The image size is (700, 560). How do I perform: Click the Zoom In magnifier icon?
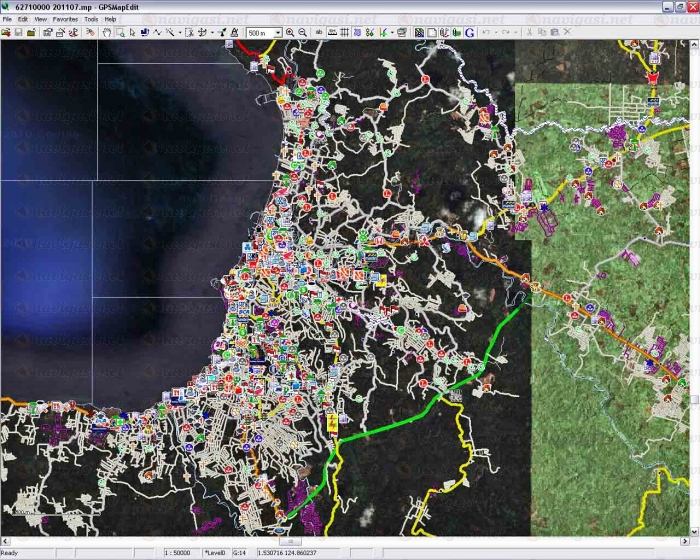(x=290, y=32)
